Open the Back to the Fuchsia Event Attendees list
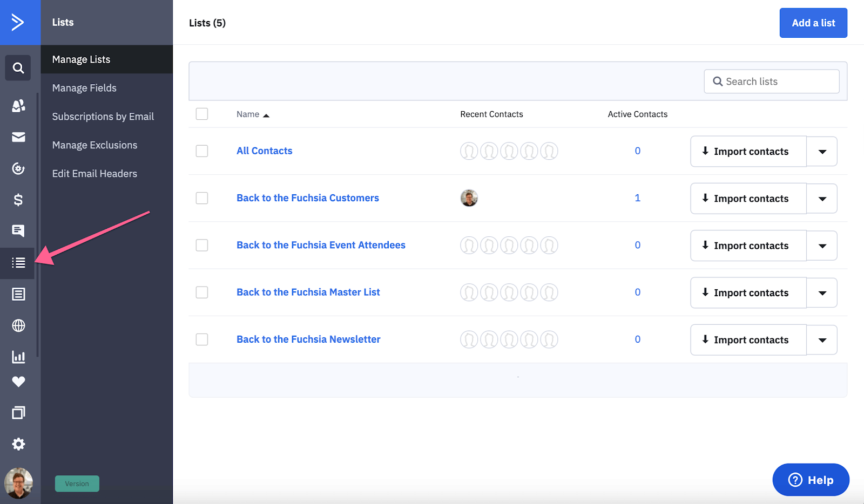This screenshot has height=504, width=864. pyautogui.click(x=321, y=245)
